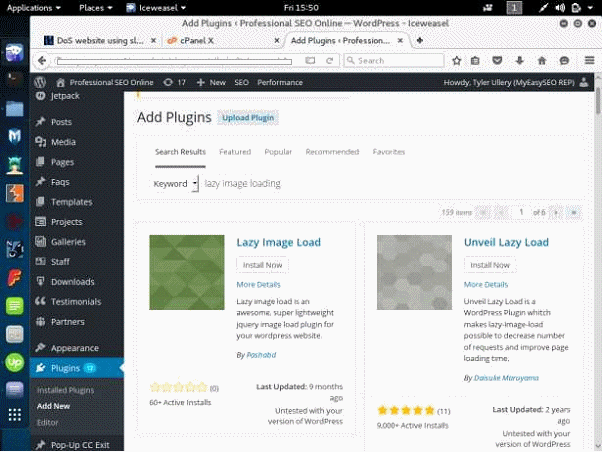Open the Iceweasel app menu in panel
This screenshot has height=452, width=602.
156,8
